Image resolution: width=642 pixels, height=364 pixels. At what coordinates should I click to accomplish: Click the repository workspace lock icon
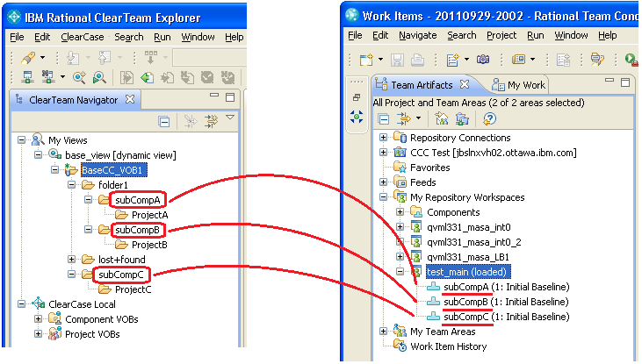coord(462,119)
